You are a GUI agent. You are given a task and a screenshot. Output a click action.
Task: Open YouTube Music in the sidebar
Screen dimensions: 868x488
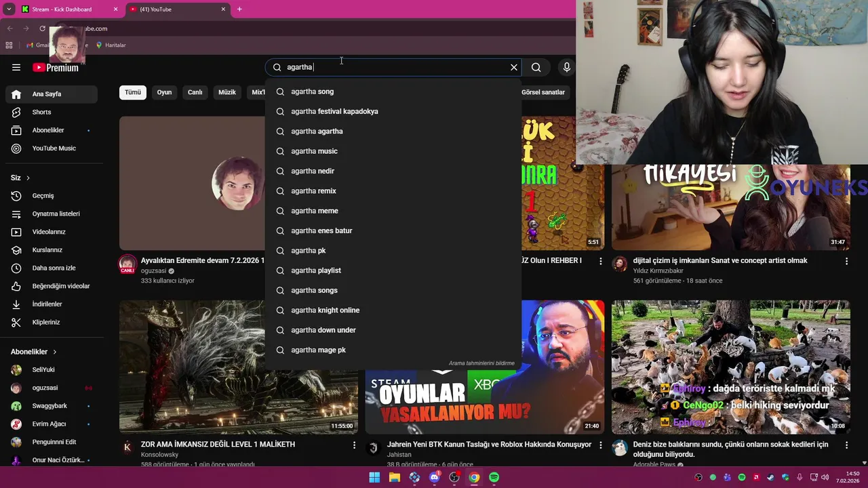pyautogui.click(x=52, y=148)
